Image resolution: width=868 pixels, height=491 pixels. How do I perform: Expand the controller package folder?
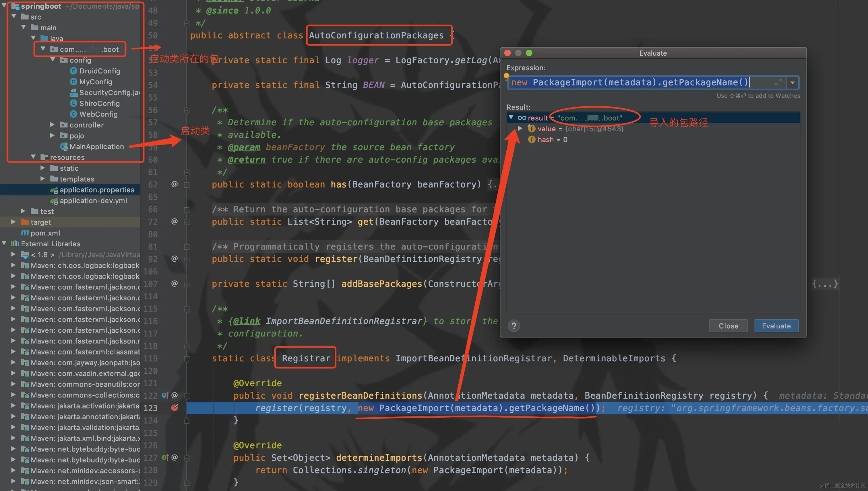(52, 125)
